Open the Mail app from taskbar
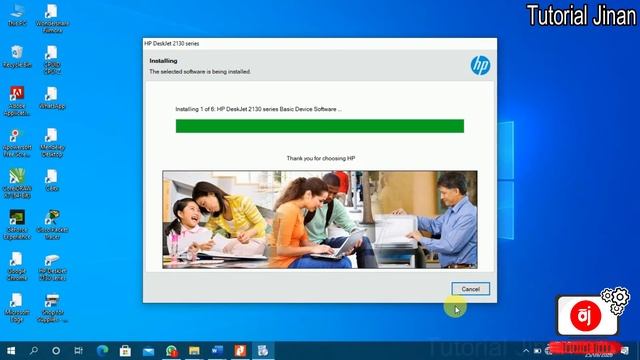640x360 pixels. (x=149, y=351)
